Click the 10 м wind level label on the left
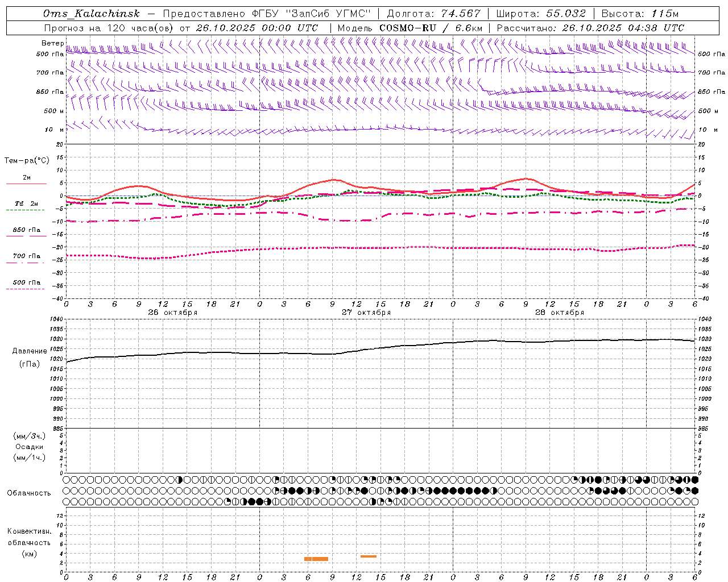The image size is (728, 582). (x=55, y=130)
